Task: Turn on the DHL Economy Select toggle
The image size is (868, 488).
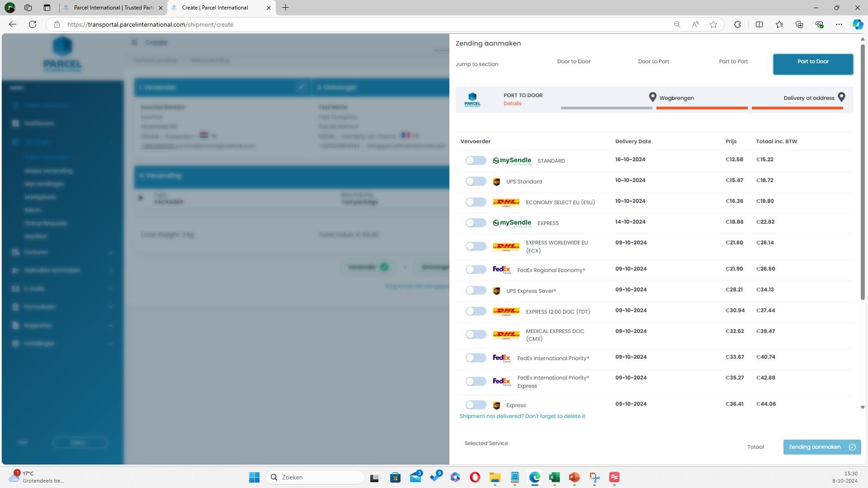Action: 476,202
